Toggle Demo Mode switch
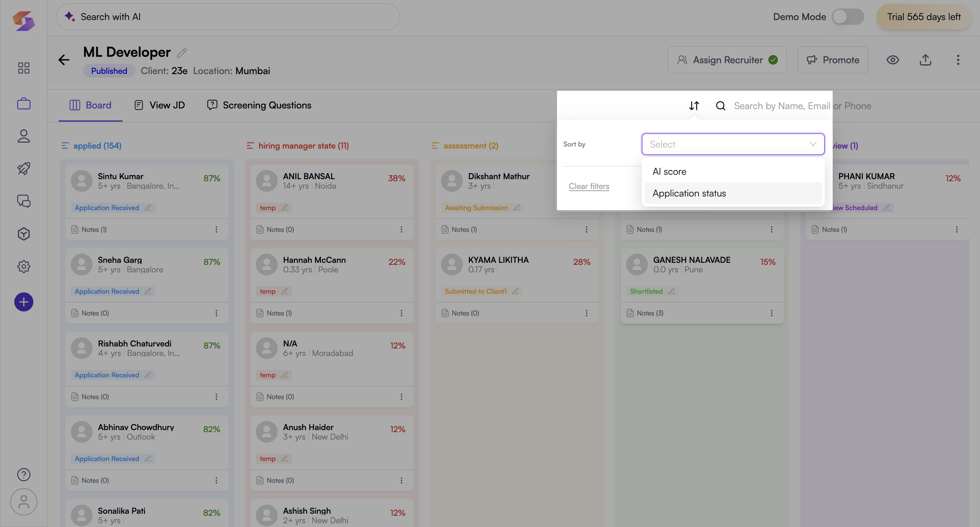Viewport: 980px width, 527px height. (x=848, y=17)
